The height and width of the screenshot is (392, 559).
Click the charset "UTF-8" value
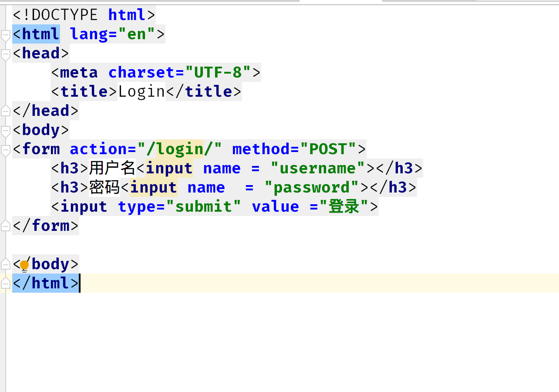point(218,72)
